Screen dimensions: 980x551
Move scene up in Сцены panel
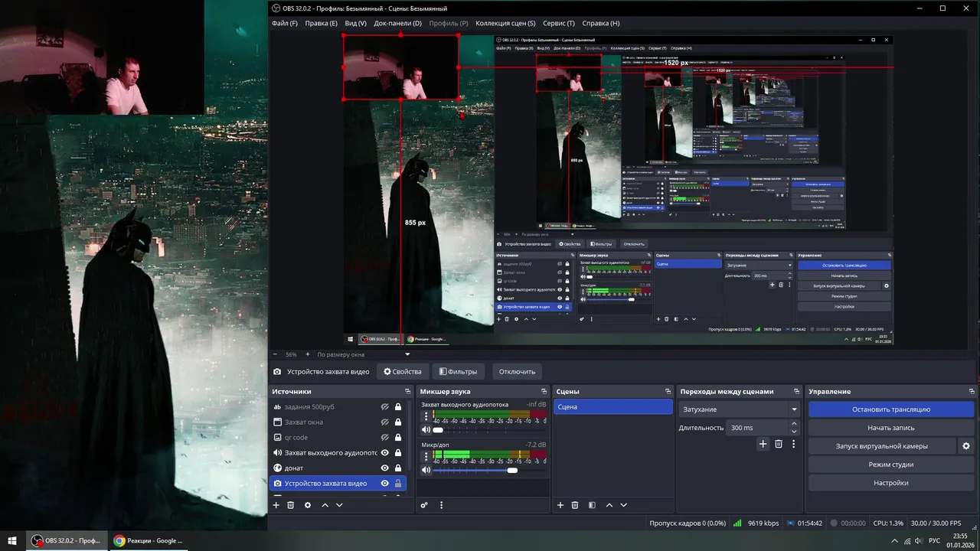(x=609, y=505)
